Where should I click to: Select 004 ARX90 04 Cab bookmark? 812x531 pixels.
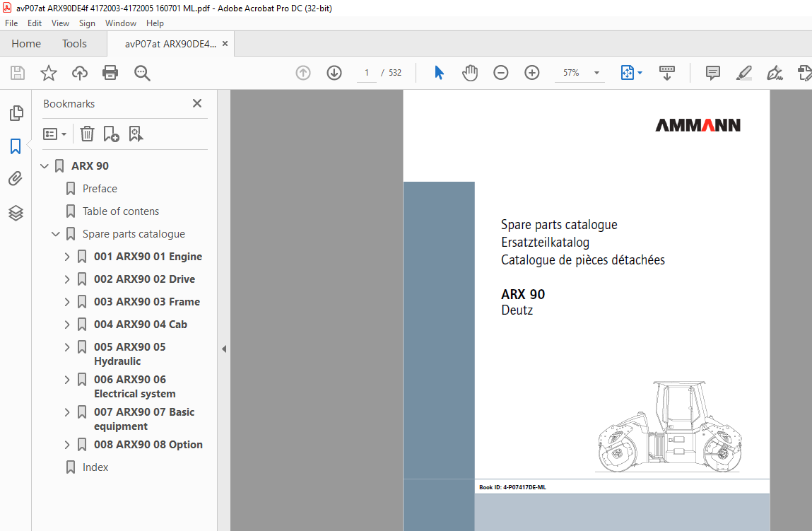[141, 325]
